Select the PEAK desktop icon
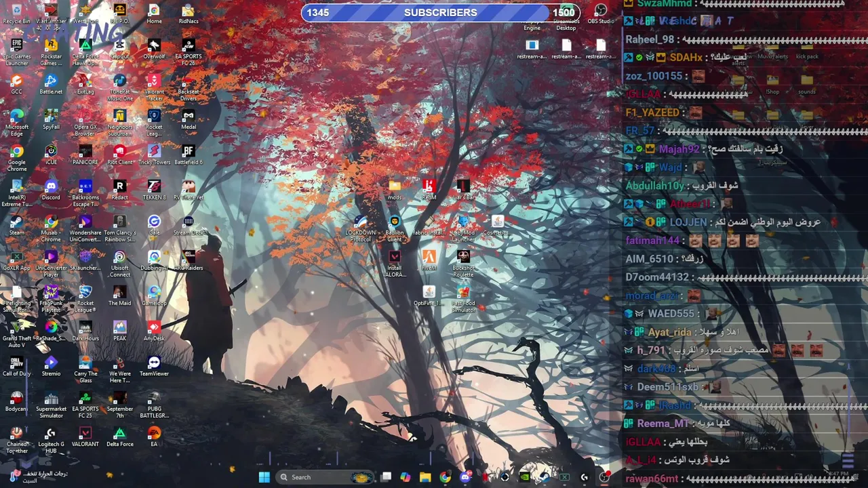This screenshot has height=488, width=868. [x=120, y=331]
